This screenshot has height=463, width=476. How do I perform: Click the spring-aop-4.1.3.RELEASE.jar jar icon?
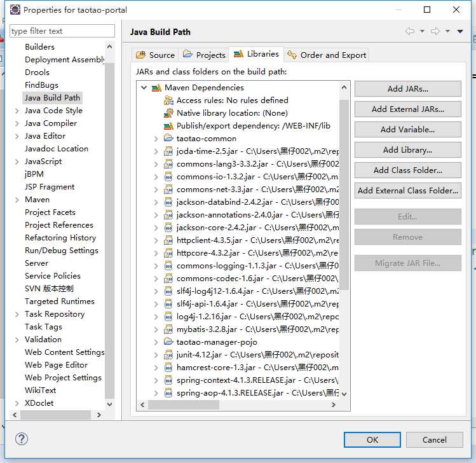[x=168, y=393]
